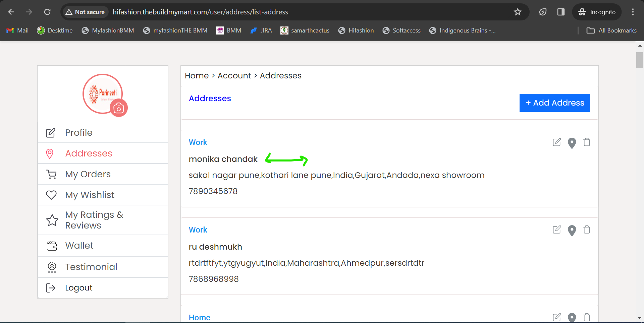Click Work label of ru deshmukh address

click(198, 230)
